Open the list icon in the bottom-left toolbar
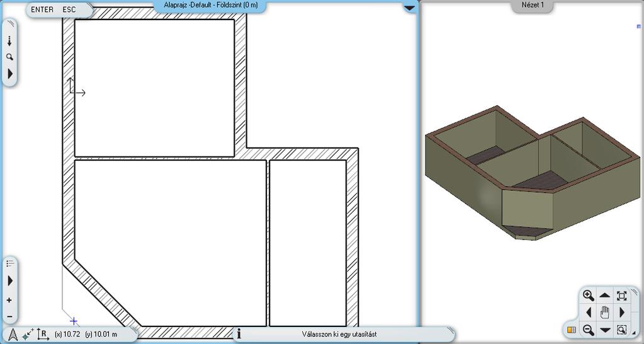 [x=10, y=263]
